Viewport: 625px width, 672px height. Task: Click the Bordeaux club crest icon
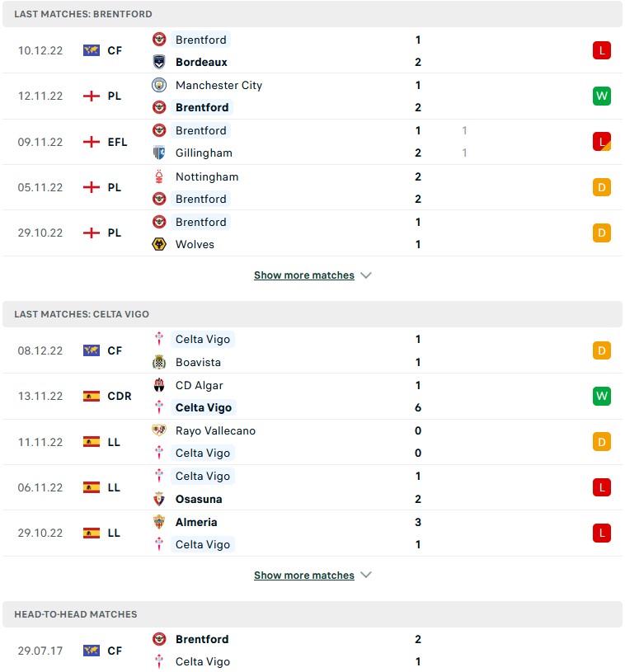tap(159, 62)
